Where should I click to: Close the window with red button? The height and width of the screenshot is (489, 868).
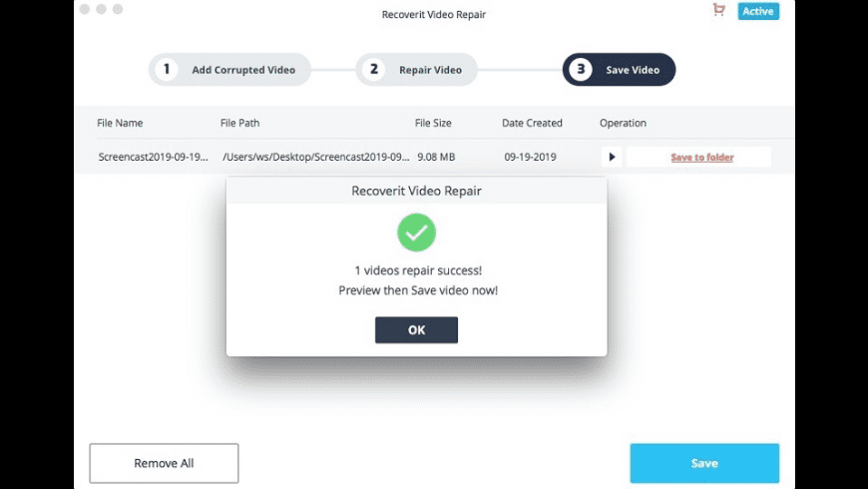(86, 10)
